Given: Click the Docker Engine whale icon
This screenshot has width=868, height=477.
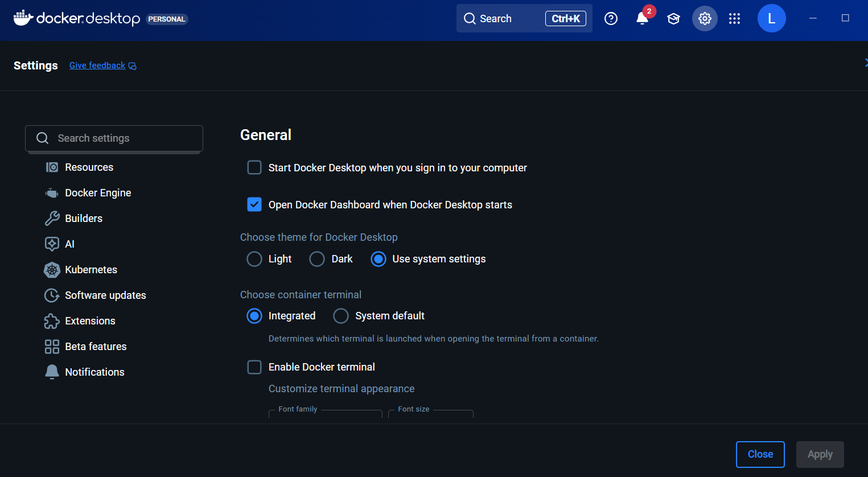Looking at the screenshot, I should pos(52,193).
